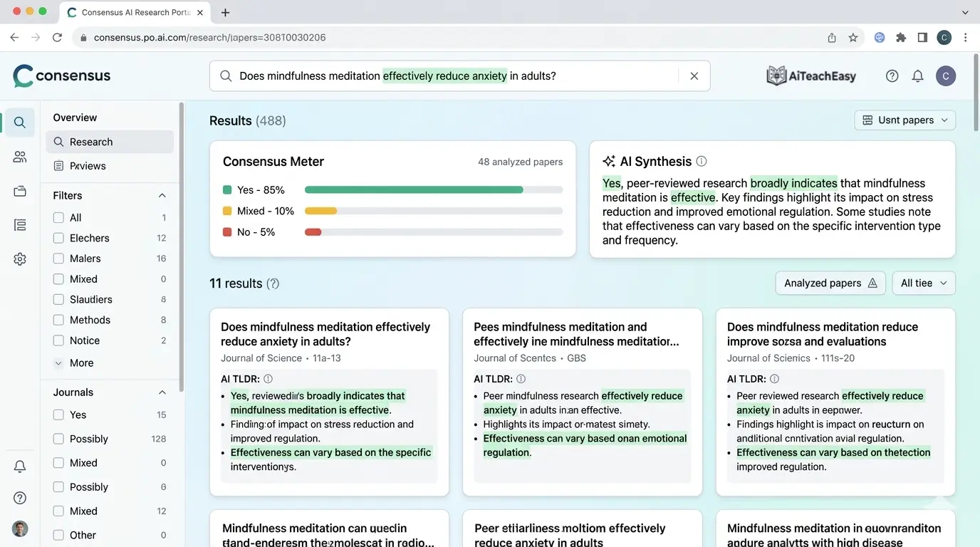Click the briefcase icon in the sidebar

[x=19, y=190]
